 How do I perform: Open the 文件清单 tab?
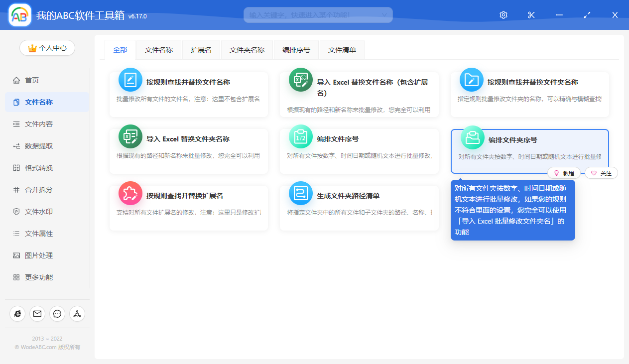pos(342,50)
